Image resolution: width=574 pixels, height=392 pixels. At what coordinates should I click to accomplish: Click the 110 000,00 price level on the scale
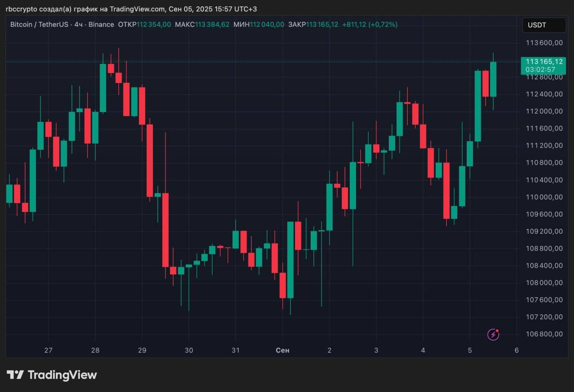tap(544, 197)
